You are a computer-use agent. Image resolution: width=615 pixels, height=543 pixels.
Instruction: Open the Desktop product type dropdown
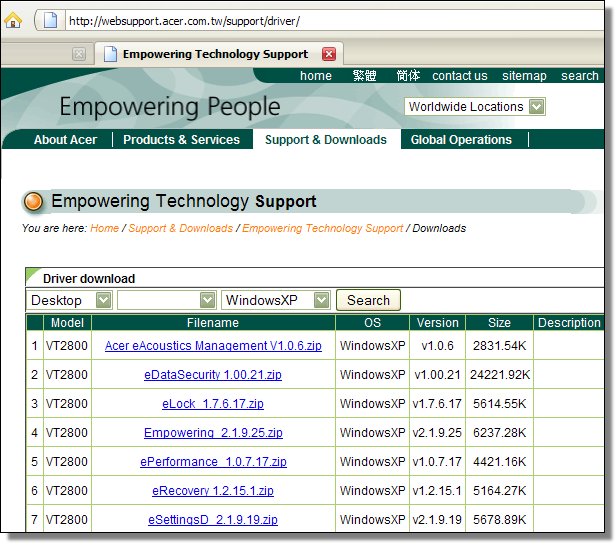69,300
